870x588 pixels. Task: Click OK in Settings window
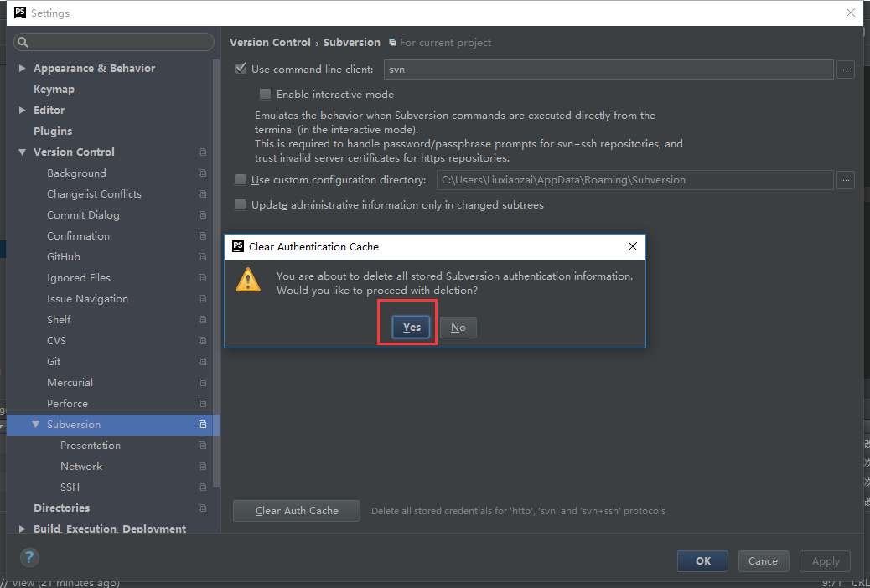pyautogui.click(x=702, y=561)
